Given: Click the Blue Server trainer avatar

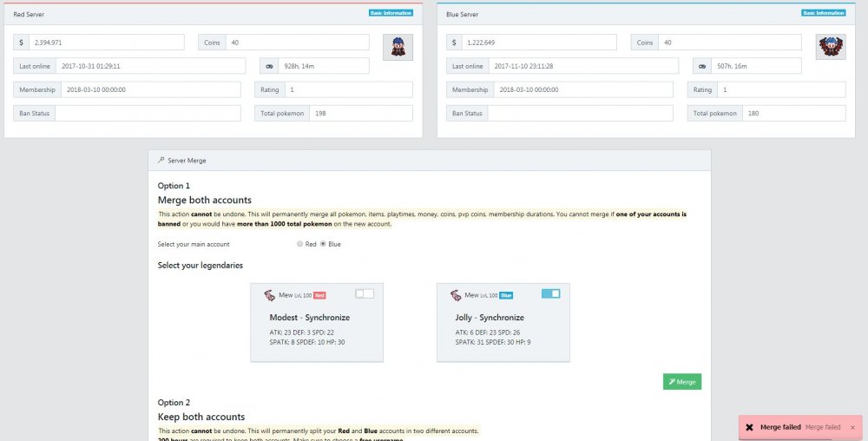Looking at the screenshot, I should pyautogui.click(x=830, y=47).
